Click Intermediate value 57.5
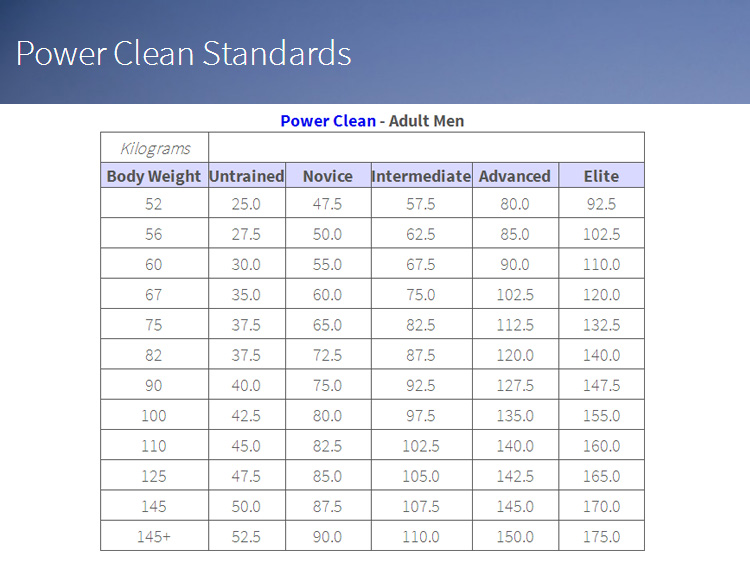750x563 pixels. 421,204
